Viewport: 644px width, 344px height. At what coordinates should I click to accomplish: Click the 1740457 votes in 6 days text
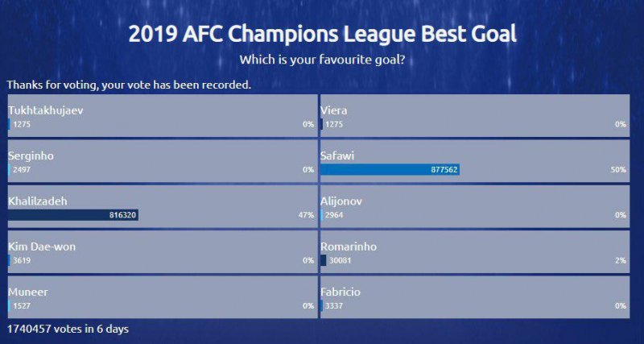68,329
